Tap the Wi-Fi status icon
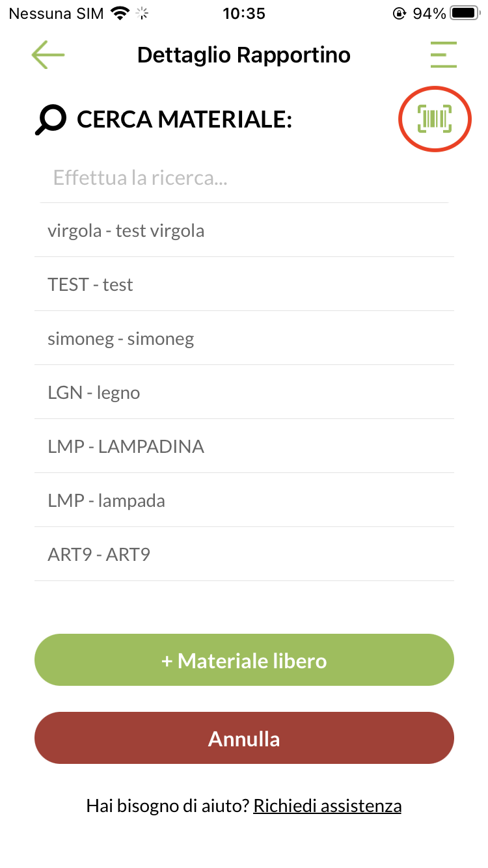488x868 pixels. [120, 14]
